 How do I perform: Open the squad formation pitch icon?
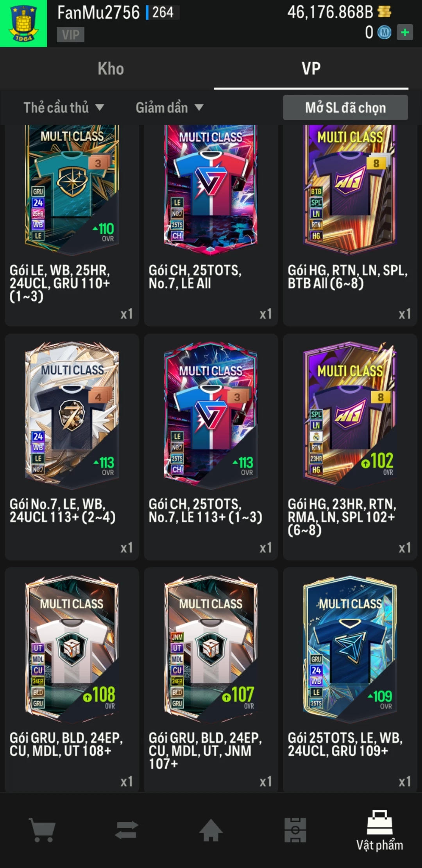(295, 830)
